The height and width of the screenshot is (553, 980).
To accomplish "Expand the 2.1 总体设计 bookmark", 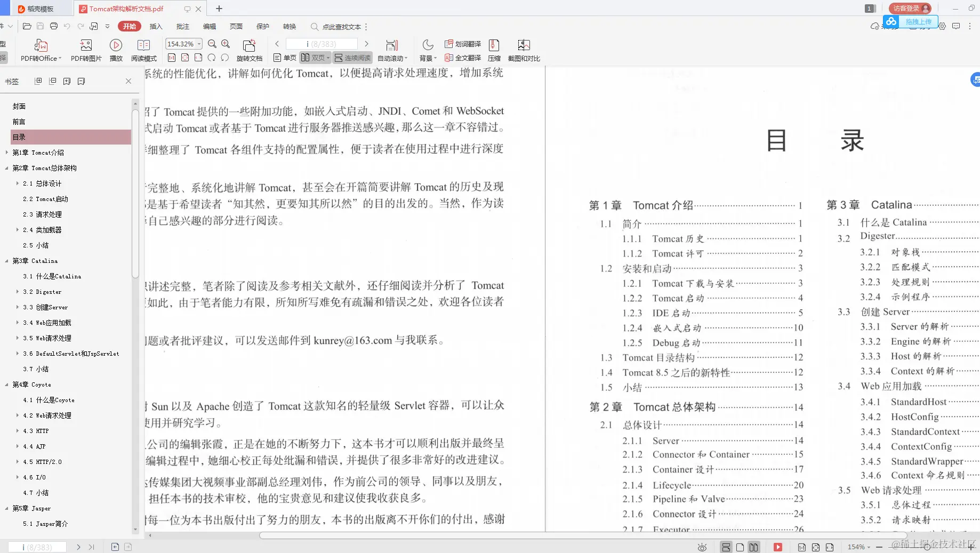I will pos(18,183).
